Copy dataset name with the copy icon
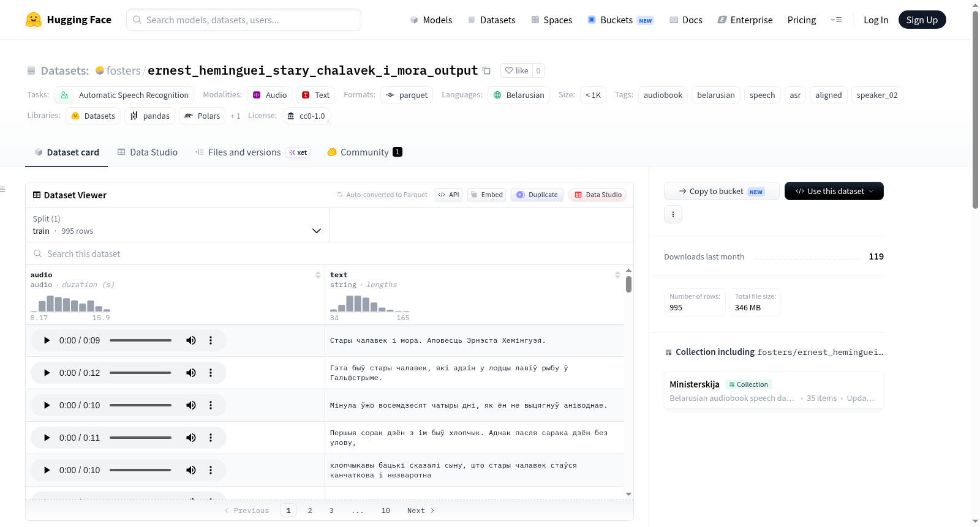 (486, 70)
